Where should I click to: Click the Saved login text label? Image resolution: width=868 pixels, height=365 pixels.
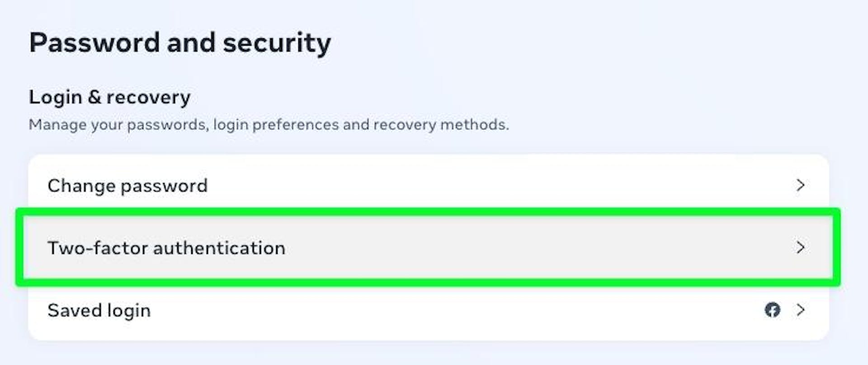click(99, 311)
